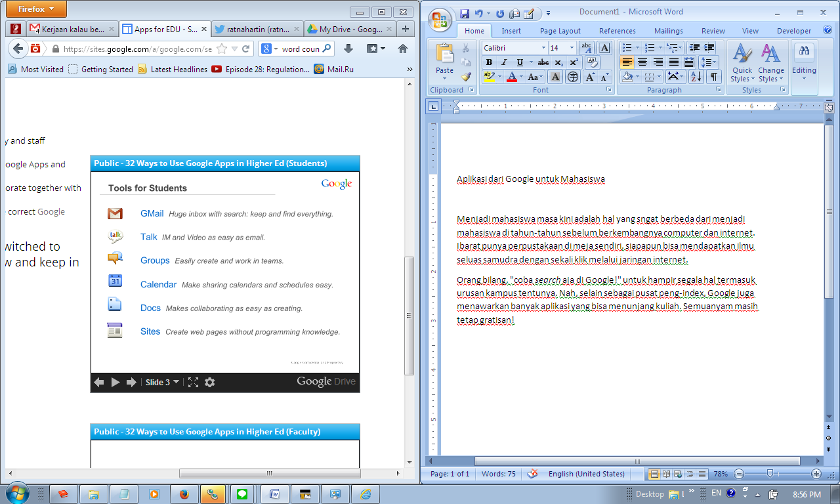Screen dimensions: 840x504
Task: Open a new Firefox tab with plus button
Action: coord(406,29)
